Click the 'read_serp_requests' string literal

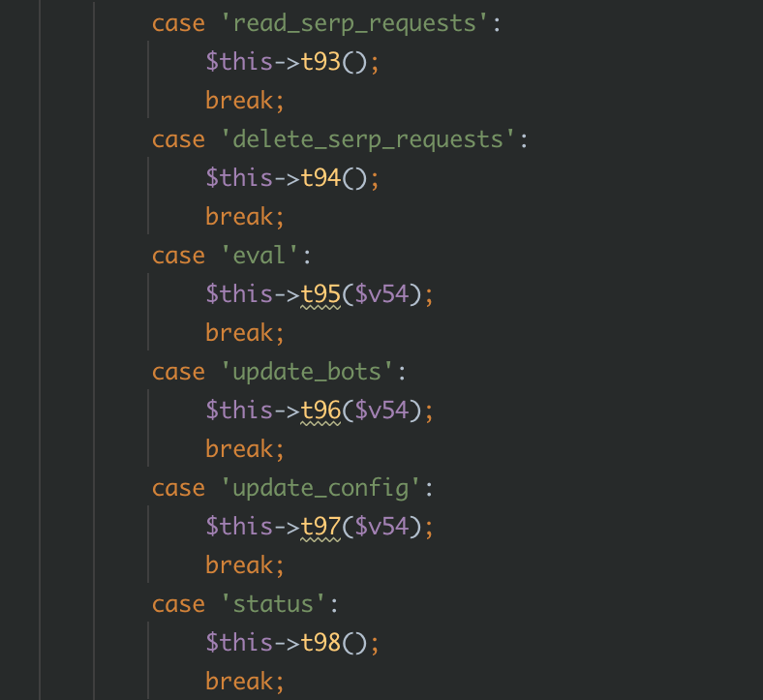(x=353, y=23)
